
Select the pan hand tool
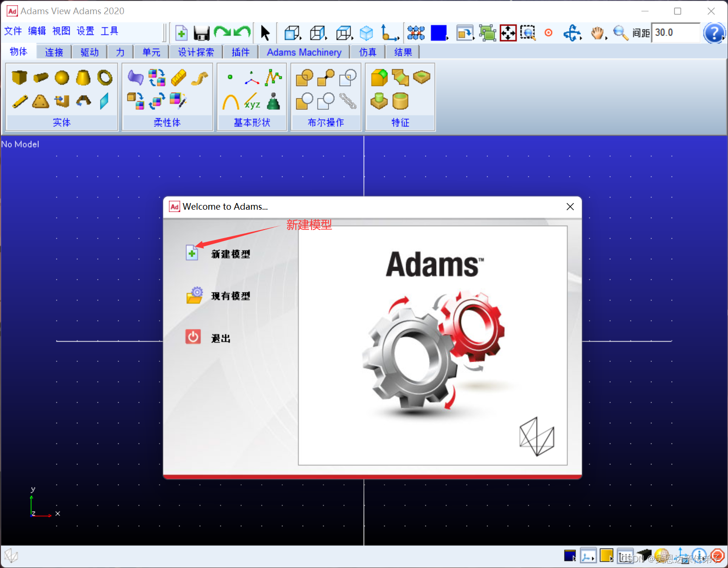pyautogui.click(x=597, y=33)
